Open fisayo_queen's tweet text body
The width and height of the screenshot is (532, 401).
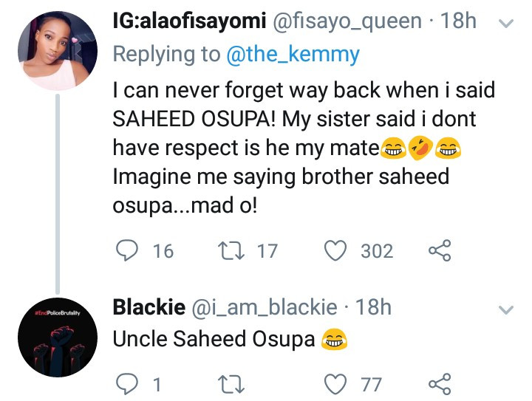304,148
